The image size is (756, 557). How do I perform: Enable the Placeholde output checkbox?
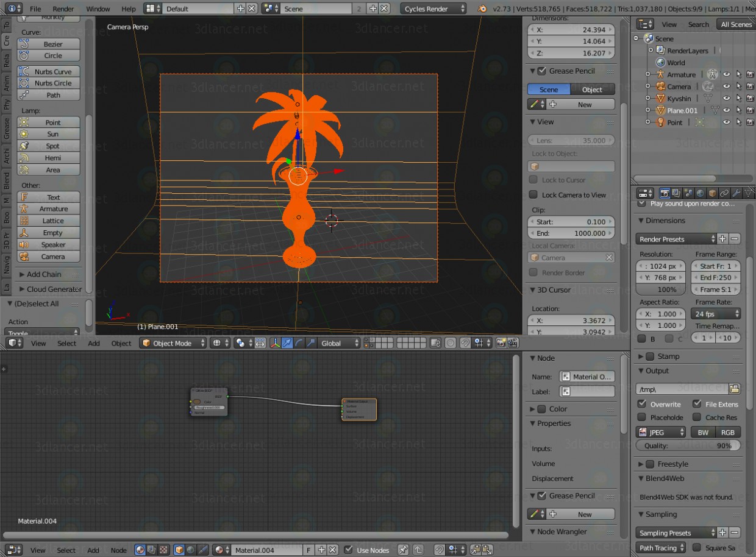tap(641, 417)
